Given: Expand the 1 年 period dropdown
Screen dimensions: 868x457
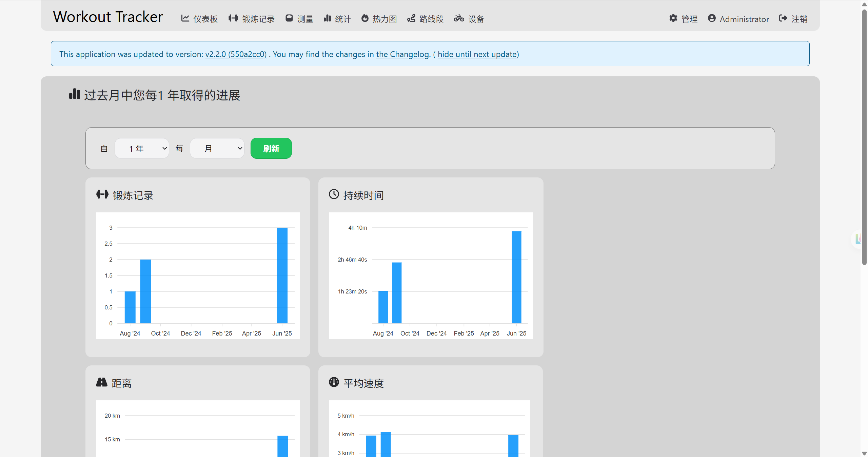Looking at the screenshot, I should (142, 148).
